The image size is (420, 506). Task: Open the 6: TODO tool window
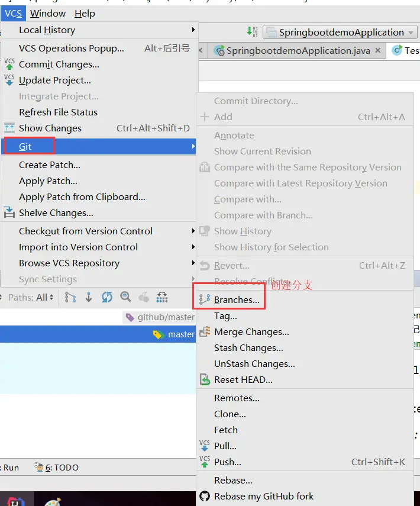(x=56, y=468)
